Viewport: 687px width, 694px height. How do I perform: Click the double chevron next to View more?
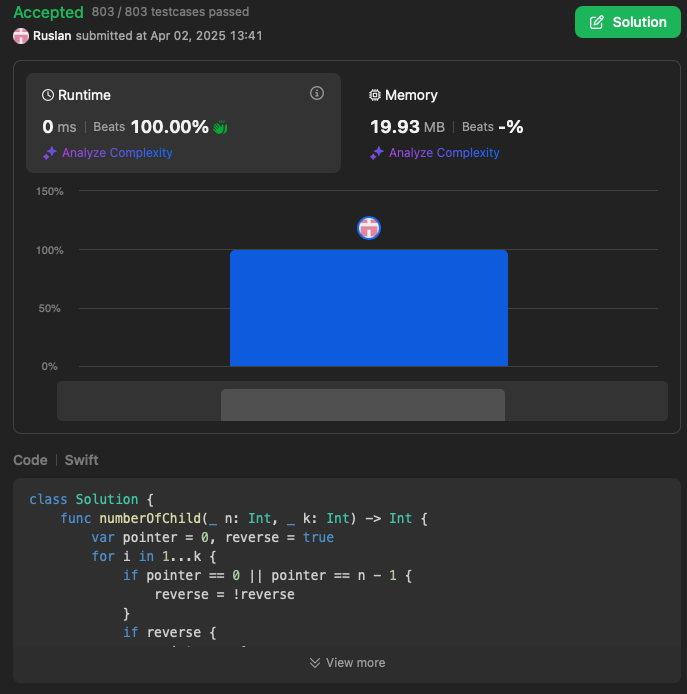[314, 663]
